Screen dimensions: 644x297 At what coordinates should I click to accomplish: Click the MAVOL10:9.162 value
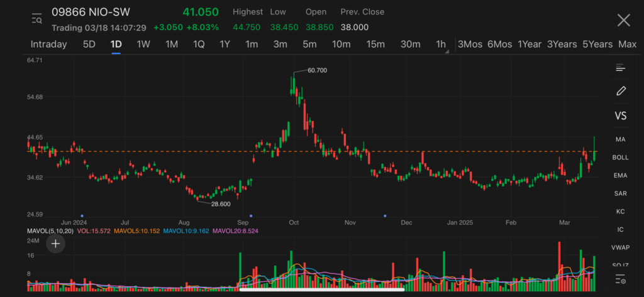coord(186,231)
